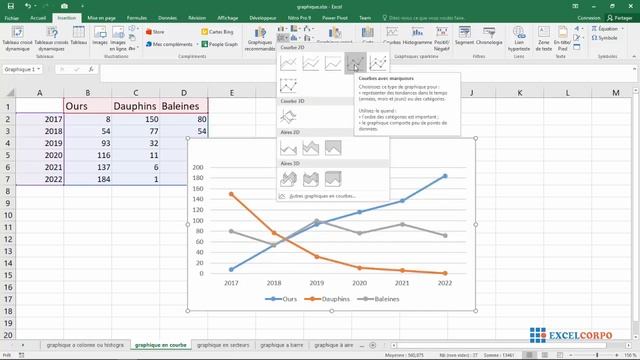The image size is (640, 360).
Task: Insert a Tableau from the ribbon
Action: (x=78, y=36)
